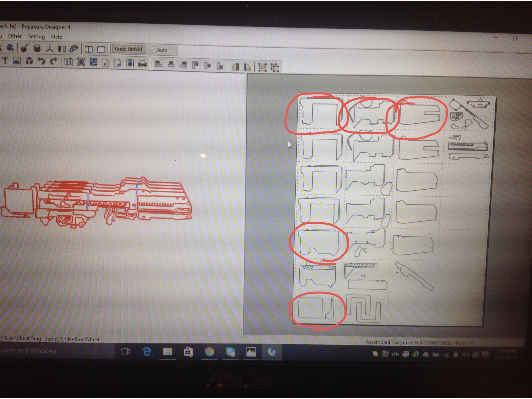Screen dimensions: 532x399
Task: Click the clipboard with blue circle icon
Action: click(x=130, y=63)
